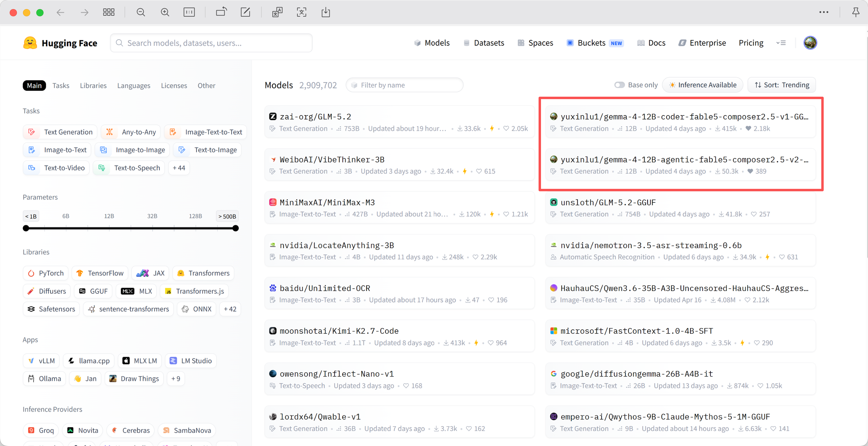Click the baidu paw avatar
Viewport: 868px width, 446px height.
click(273, 288)
